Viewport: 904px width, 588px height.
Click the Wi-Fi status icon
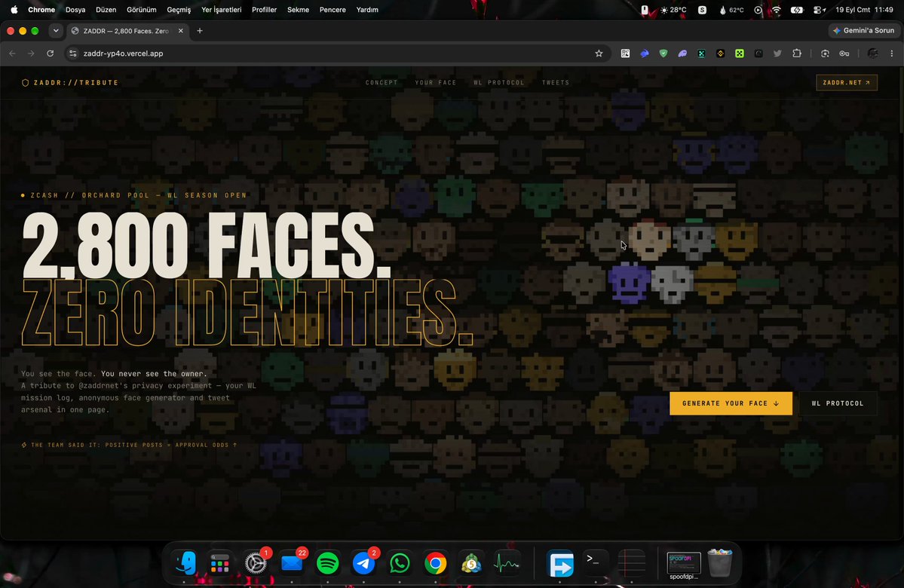tap(777, 10)
